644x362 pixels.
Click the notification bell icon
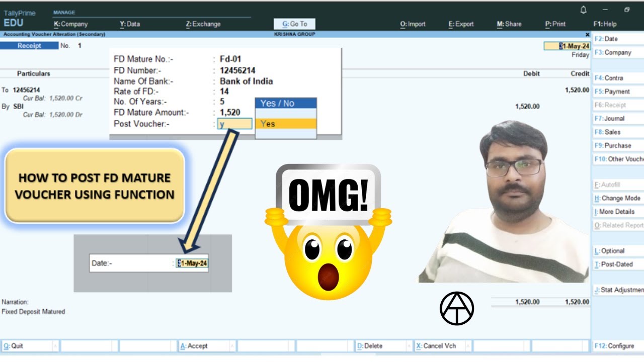(x=584, y=10)
